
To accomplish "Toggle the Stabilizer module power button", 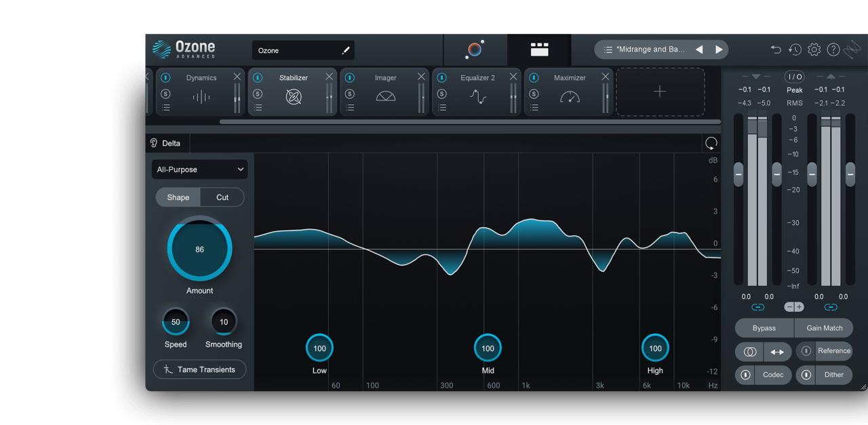I will point(258,78).
